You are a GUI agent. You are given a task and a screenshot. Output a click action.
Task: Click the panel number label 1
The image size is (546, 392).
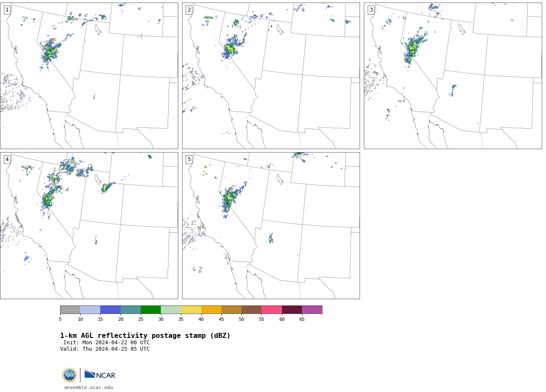[7, 10]
